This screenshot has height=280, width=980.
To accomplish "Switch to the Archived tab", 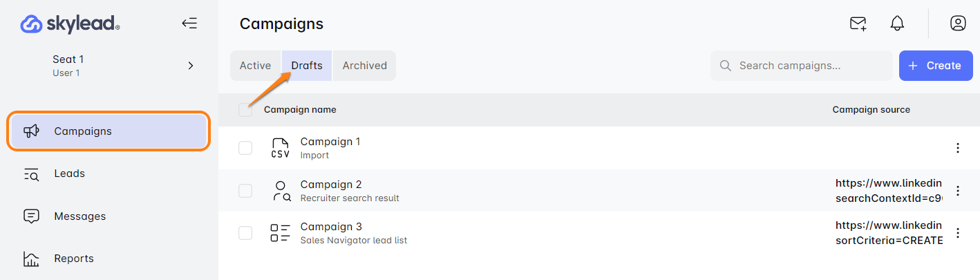I will click(364, 66).
